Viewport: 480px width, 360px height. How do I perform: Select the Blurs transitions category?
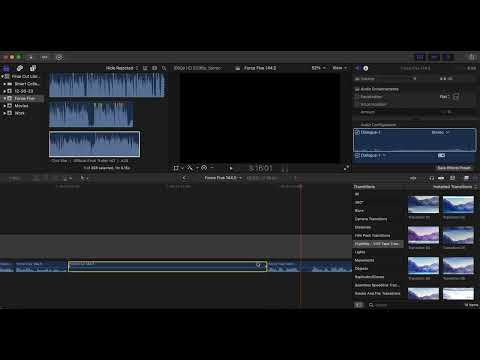pyautogui.click(x=359, y=211)
